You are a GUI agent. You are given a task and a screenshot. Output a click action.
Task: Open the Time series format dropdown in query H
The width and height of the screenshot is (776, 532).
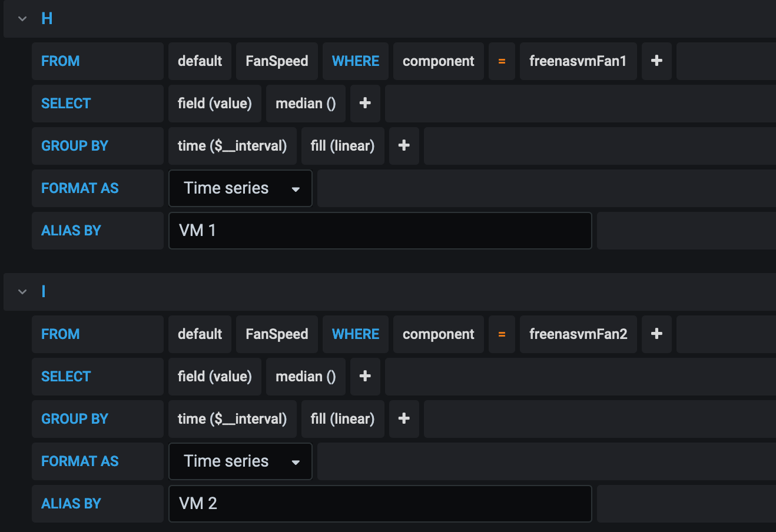coord(240,188)
